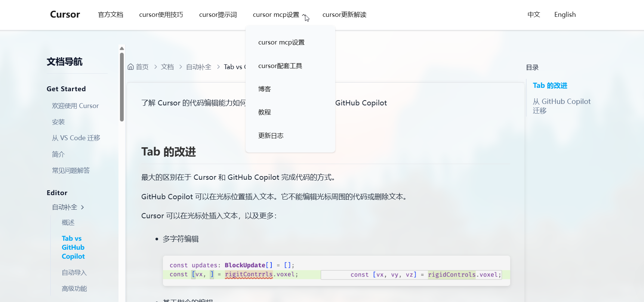The image size is (644, 302).
Task: Click 自动补全 breadcrumb link
Action: [198, 67]
